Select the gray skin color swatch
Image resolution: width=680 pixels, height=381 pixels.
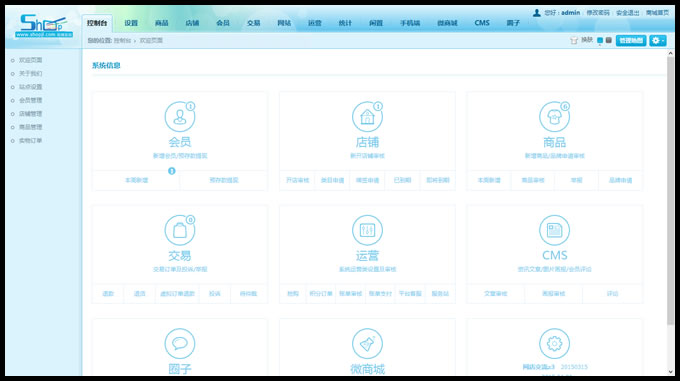point(608,40)
